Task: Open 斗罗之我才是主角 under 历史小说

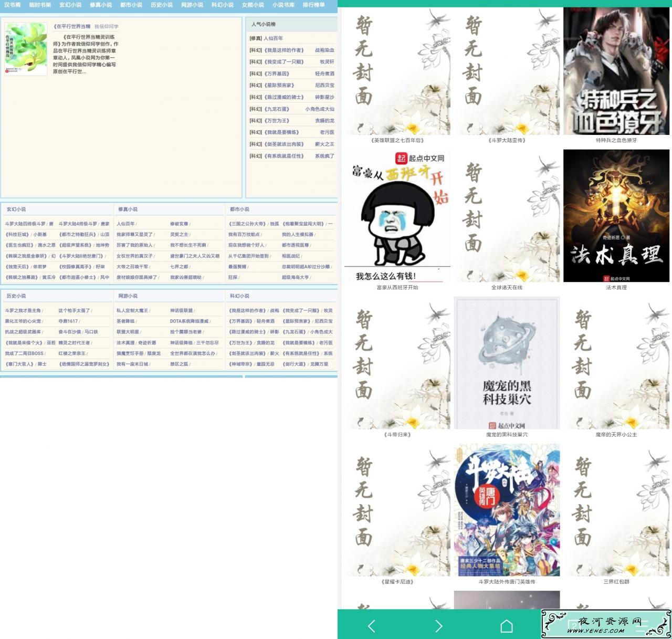Action: click(23, 310)
